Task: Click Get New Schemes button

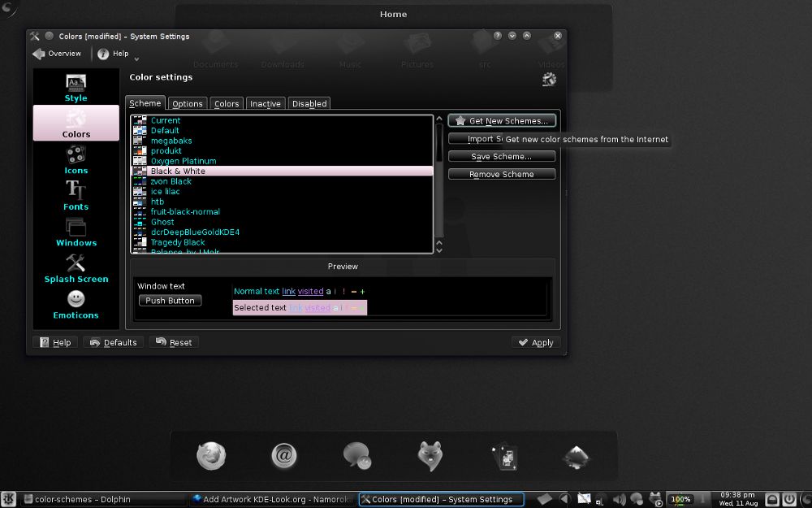Action: pos(502,121)
